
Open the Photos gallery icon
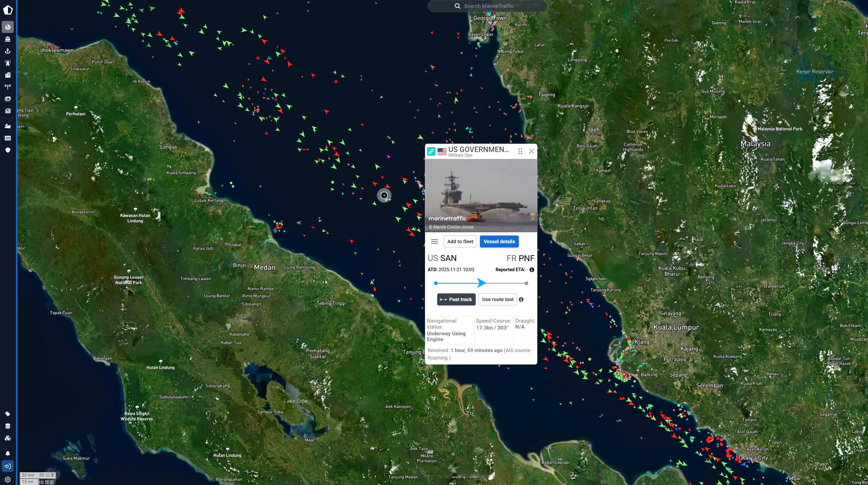[x=8, y=99]
